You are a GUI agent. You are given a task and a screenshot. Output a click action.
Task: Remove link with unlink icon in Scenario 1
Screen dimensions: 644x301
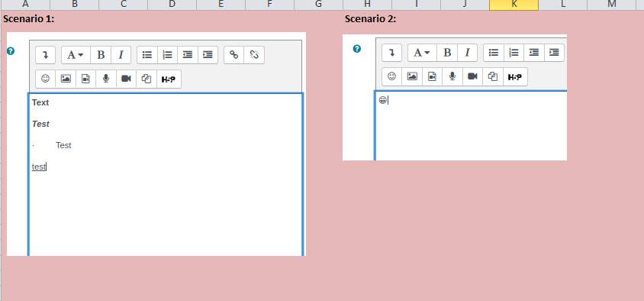(254, 55)
